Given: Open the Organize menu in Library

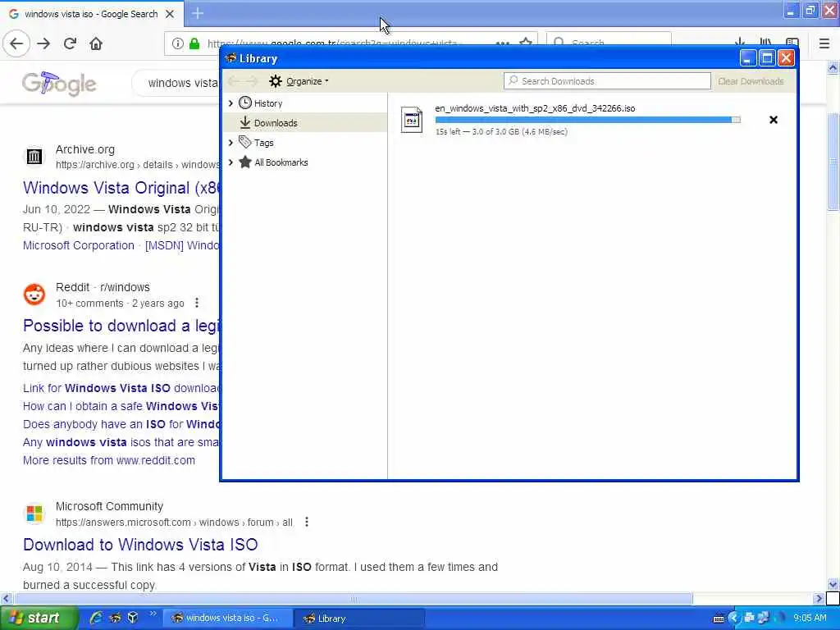Looking at the screenshot, I should click(x=299, y=81).
